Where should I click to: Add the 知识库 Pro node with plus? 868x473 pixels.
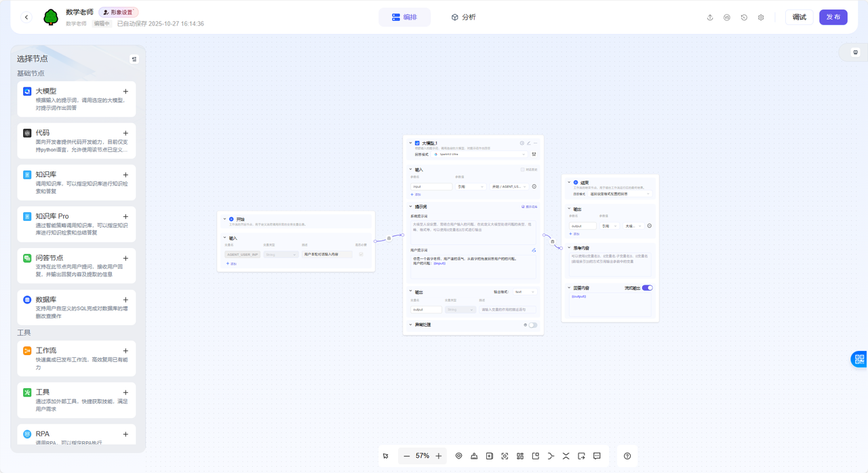point(125,217)
